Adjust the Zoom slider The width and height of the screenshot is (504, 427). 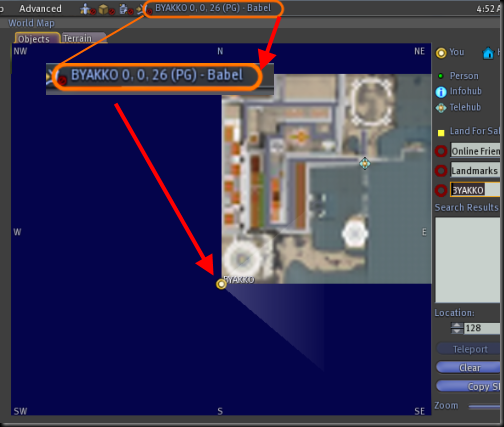[485, 406]
